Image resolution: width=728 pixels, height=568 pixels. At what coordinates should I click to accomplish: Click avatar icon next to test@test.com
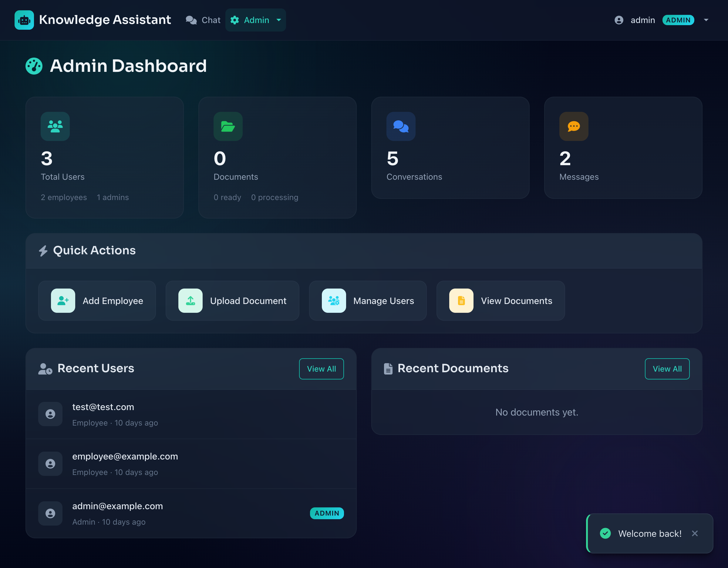(x=50, y=414)
